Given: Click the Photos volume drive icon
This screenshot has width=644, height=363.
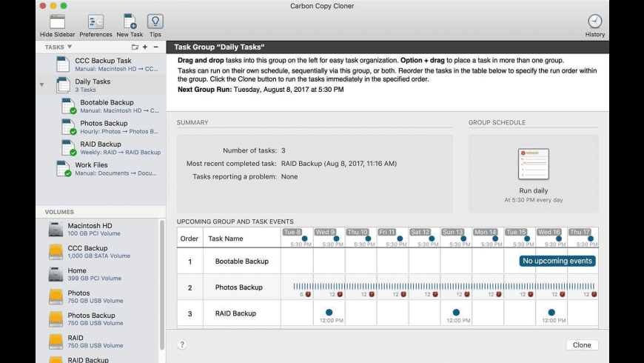Looking at the screenshot, I should click(x=56, y=296).
